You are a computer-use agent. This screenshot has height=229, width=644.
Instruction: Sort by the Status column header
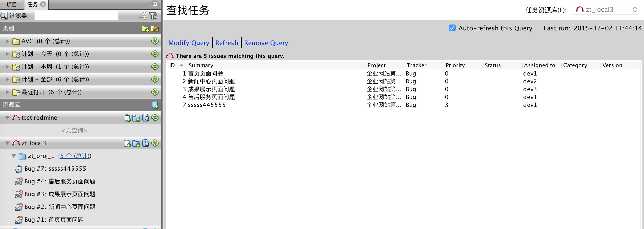click(x=503, y=65)
